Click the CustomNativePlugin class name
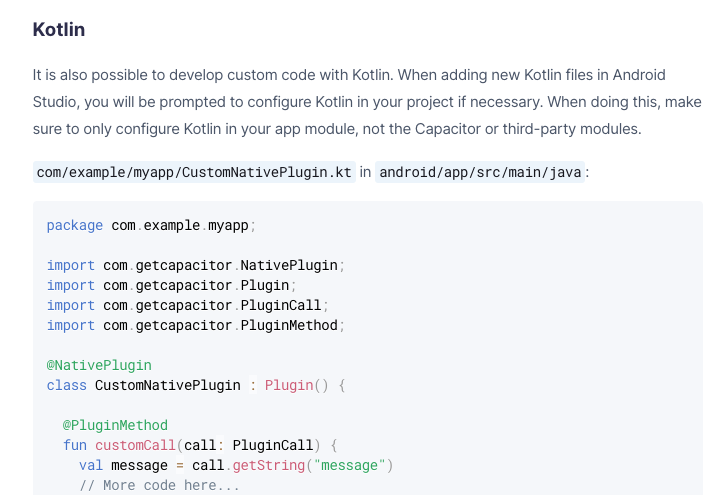Image resolution: width=720 pixels, height=495 pixels. (168, 385)
